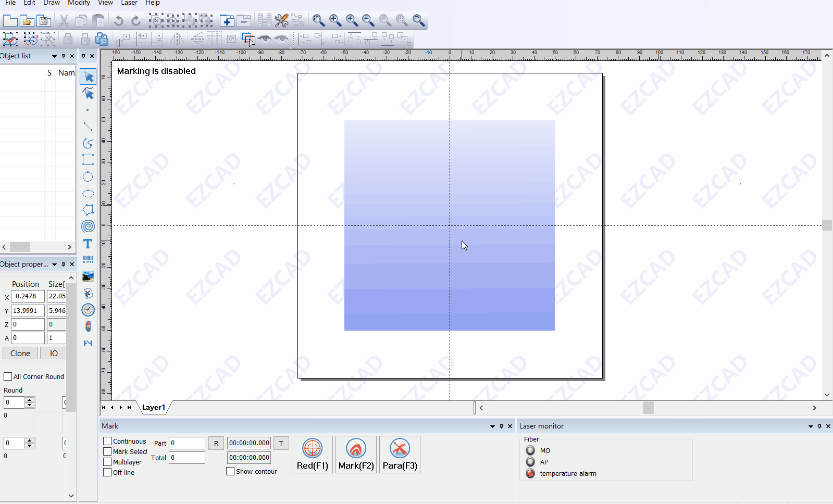Screen dimensions: 833x504
Task: Switch to the Layer1 tab
Action: (154, 408)
